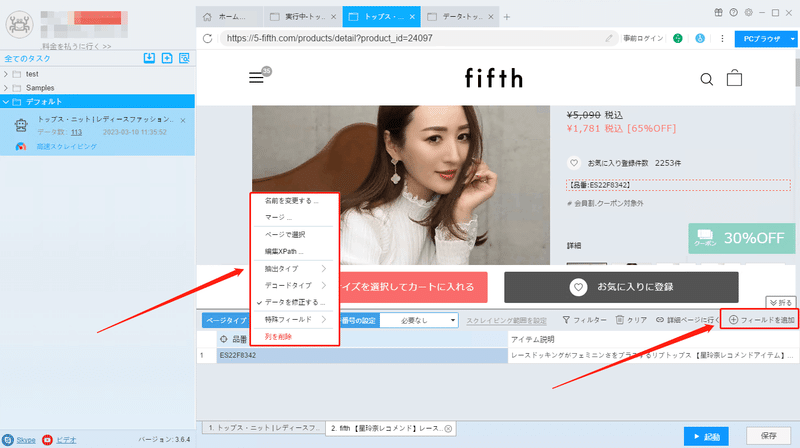Collapse the panel with the 折る button
This screenshot has width=800, height=448.
coord(780,303)
